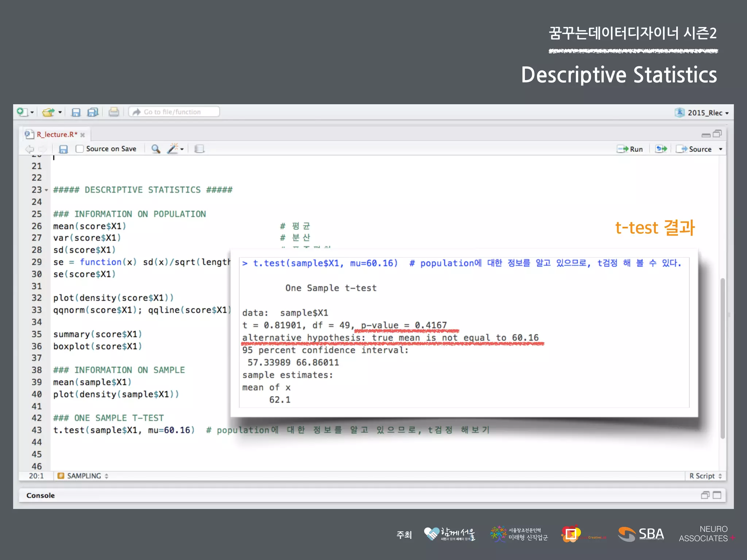Enable the Source on Save checkbox
The width and height of the screenshot is (747, 560).
(x=80, y=149)
